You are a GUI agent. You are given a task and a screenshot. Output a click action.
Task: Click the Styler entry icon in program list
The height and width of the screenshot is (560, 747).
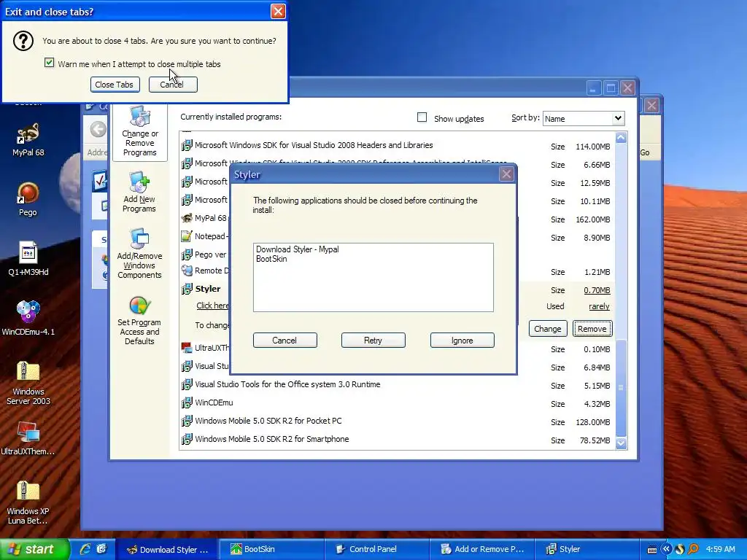[x=186, y=289]
